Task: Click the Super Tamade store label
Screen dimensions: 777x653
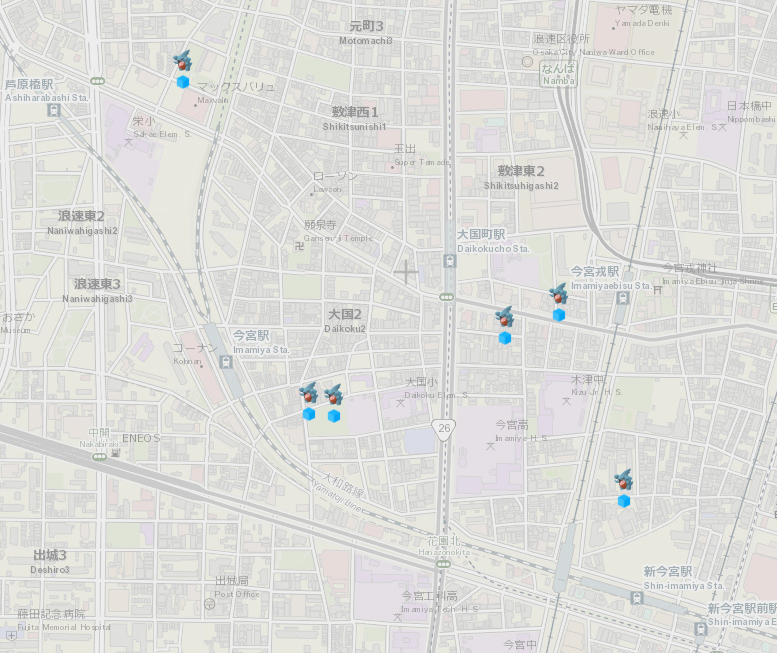Action: 422,155
